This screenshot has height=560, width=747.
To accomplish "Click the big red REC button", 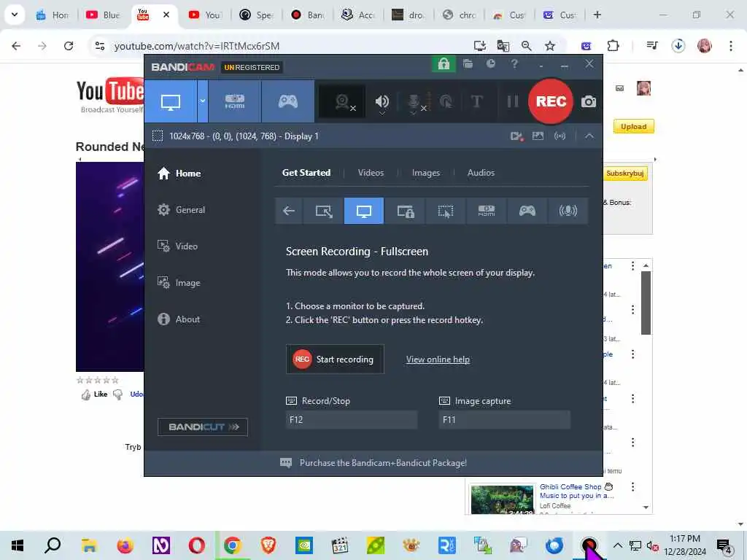I will (x=551, y=101).
